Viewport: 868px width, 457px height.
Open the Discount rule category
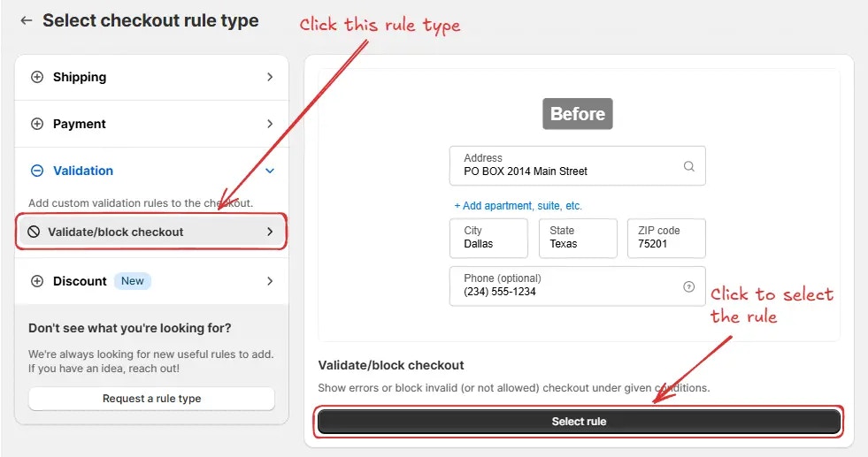click(x=151, y=281)
